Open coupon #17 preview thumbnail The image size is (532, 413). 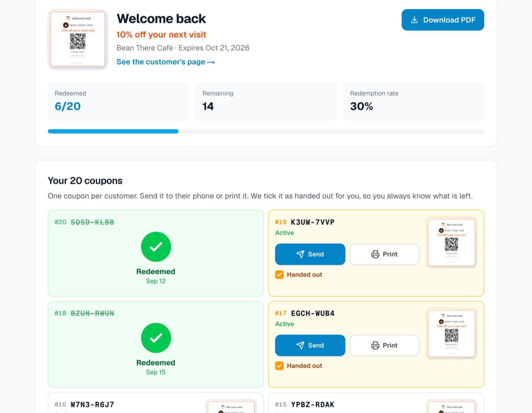click(x=451, y=334)
